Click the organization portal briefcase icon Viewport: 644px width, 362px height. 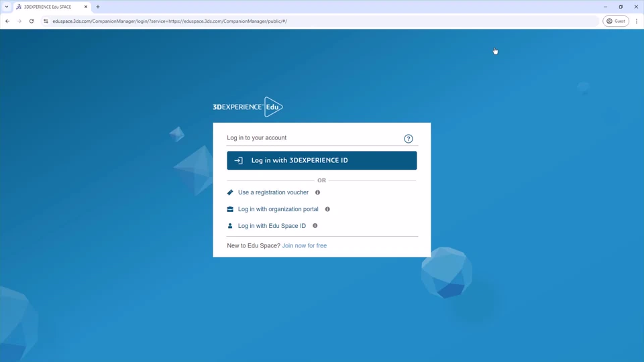[230, 209]
